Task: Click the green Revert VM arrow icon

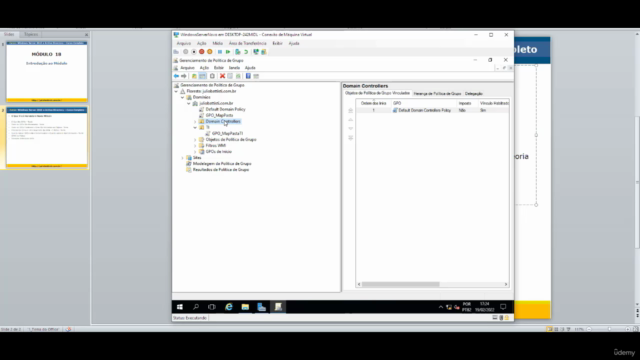Action: [x=246, y=52]
